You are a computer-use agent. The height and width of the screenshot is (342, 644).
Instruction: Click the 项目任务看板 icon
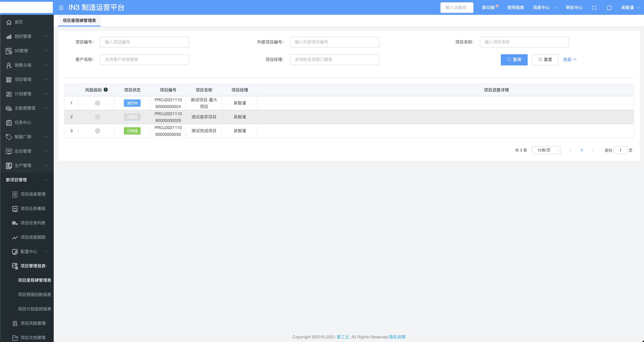15,209
